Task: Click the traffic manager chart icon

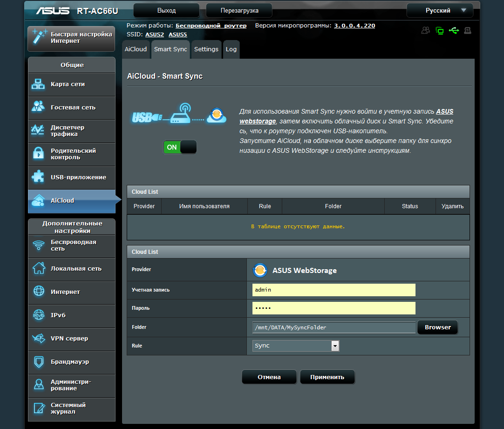Action: (x=38, y=130)
